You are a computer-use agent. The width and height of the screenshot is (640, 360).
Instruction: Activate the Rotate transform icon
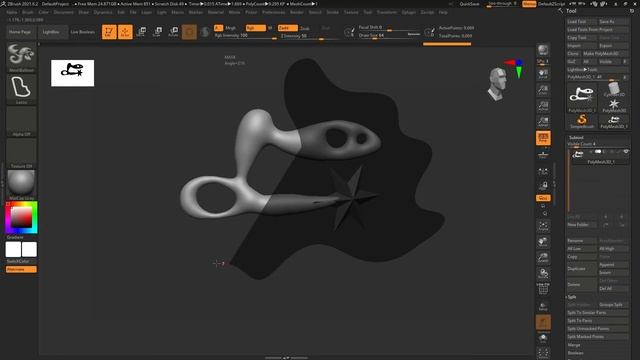tap(173, 32)
